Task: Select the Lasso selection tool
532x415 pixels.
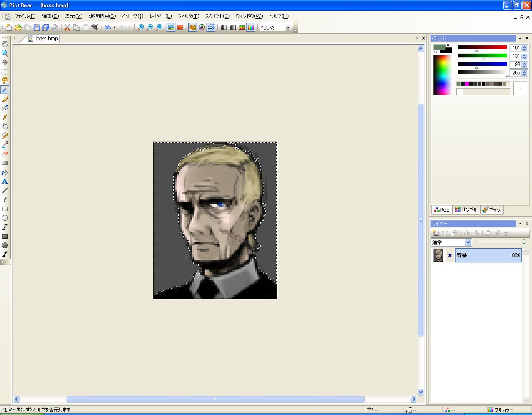Action: click(5, 81)
